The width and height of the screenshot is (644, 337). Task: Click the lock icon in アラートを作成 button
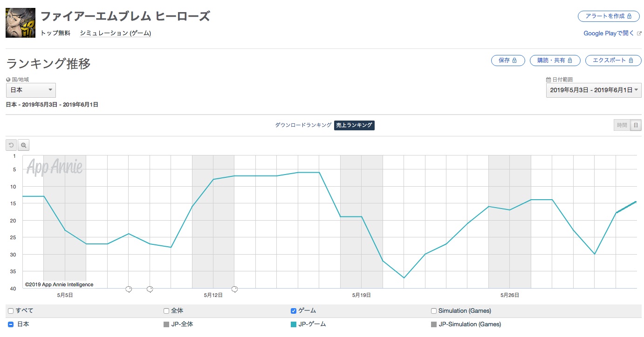[x=630, y=16]
